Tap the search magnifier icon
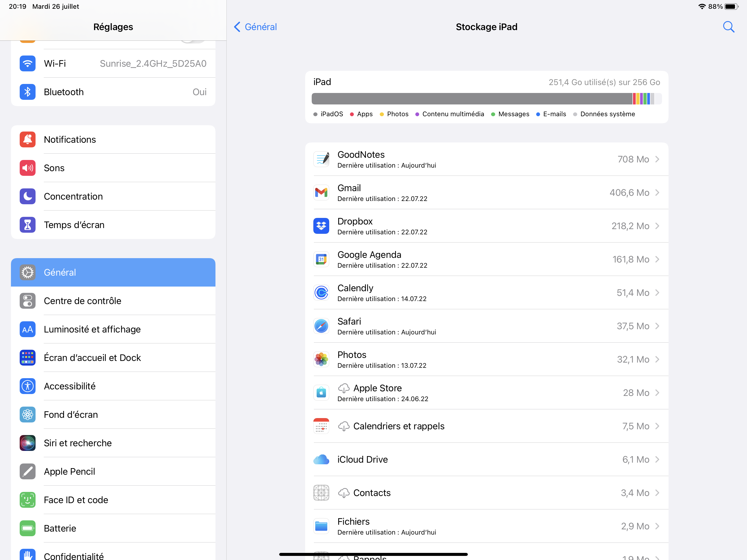This screenshot has height=560, width=747. [728, 27]
